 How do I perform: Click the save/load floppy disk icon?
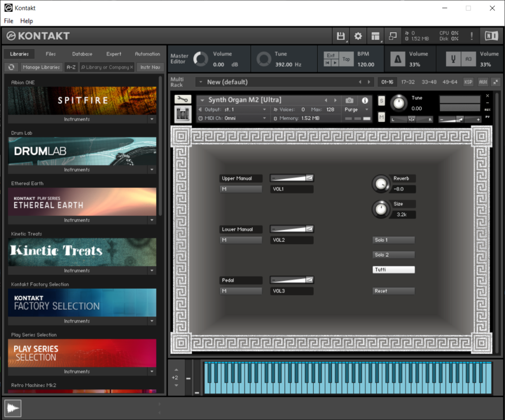click(341, 36)
